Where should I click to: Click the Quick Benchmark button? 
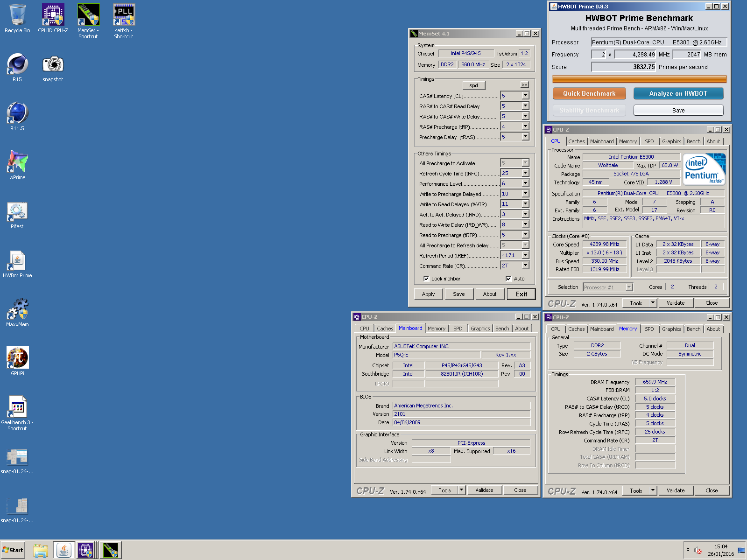click(x=589, y=93)
